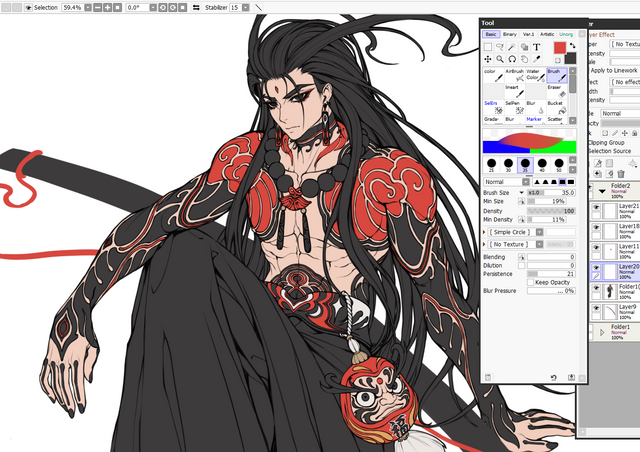Reset tool settings with undo arrow icon
This screenshot has width=640, height=452.
pos(554,377)
